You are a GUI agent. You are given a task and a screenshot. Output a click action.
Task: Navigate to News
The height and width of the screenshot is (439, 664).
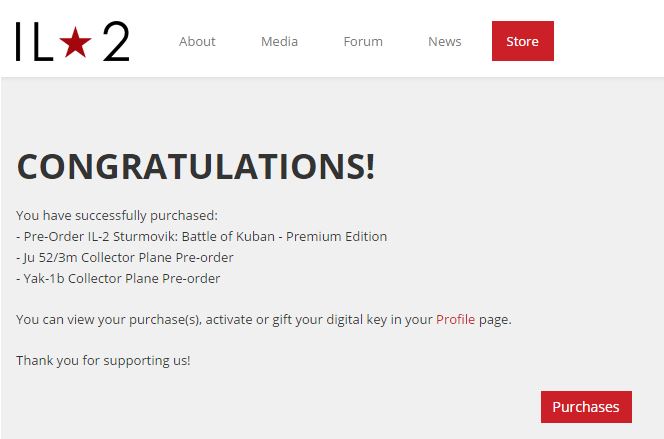pos(444,41)
